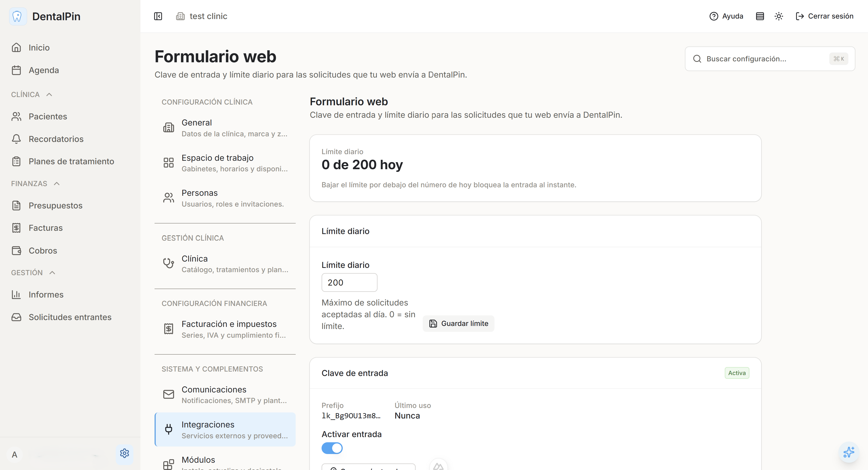Collapse the FINANZAS sidebar section
Image resolution: width=868 pixels, height=470 pixels.
click(35, 184)
